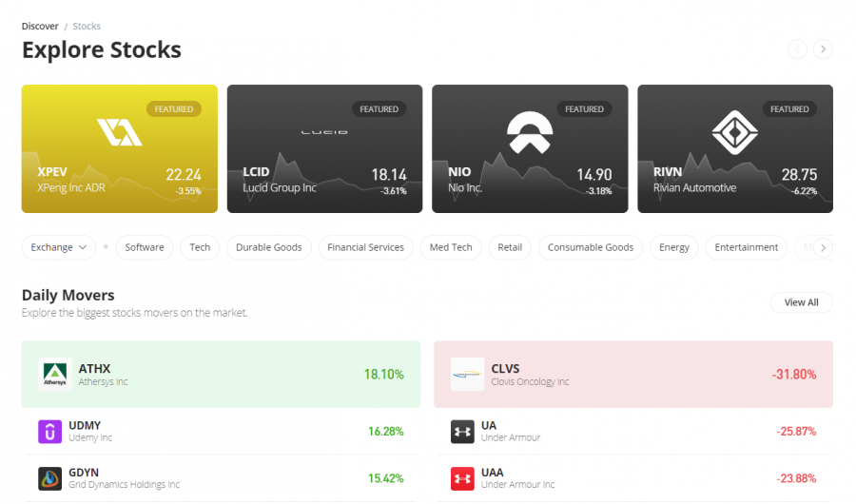
Task: Click the Stocks breadcrumb link
Action: [87, 27]
